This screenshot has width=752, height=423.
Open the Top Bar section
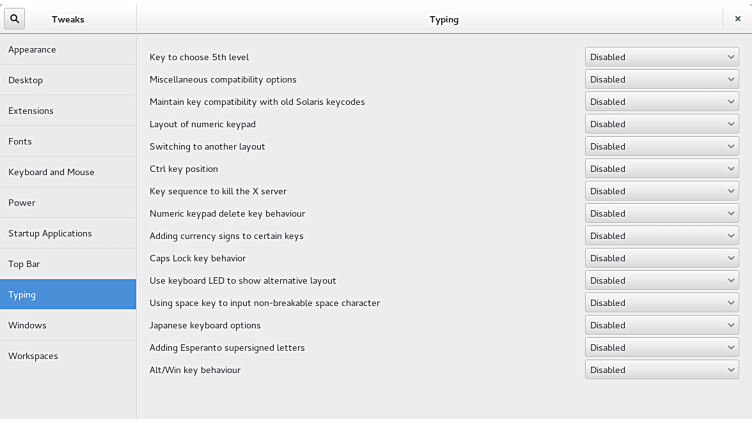tap(68, 264)
